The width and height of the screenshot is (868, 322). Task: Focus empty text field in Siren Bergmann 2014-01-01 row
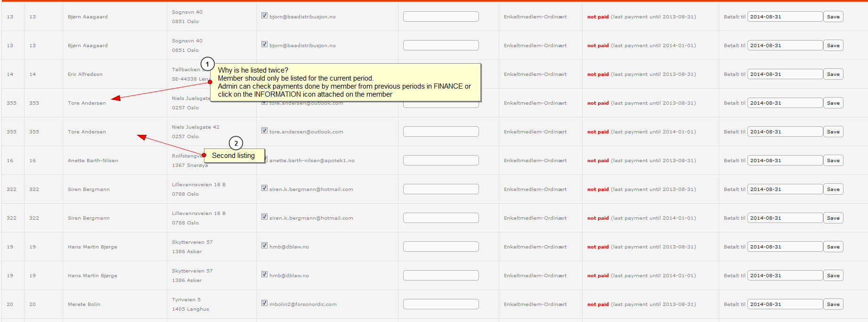coord(441,218)
